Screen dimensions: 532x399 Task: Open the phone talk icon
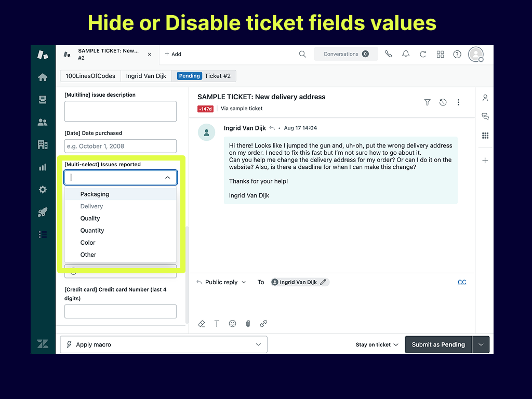click(x=388, y=54)
